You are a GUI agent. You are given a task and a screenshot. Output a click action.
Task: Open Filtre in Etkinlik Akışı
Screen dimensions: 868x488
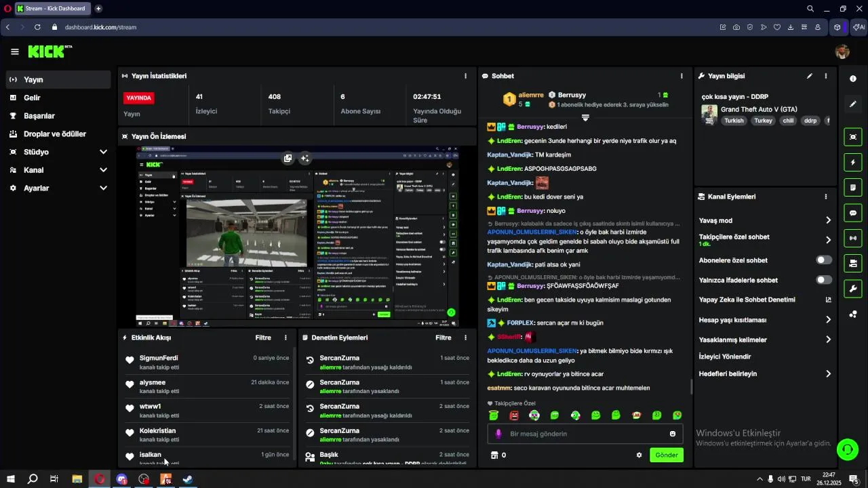(263, 338)
